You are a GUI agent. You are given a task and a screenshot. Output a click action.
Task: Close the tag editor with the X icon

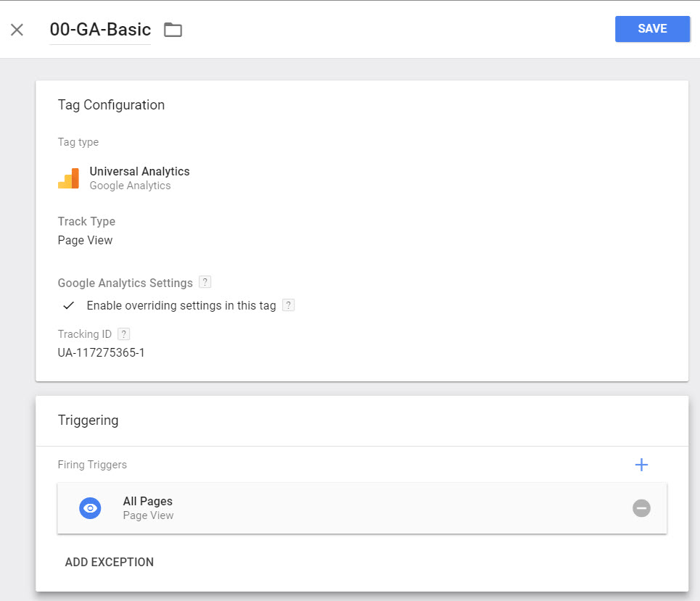click(x=17, y=30)
